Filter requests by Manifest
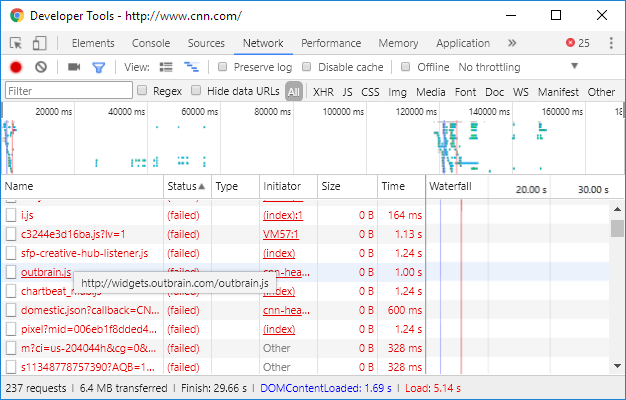The height and width of the screenshot is (400, 626). tap(558, 92)
